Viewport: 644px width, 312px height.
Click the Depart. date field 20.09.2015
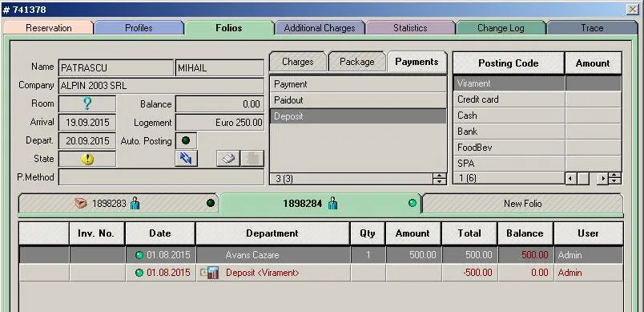(x=87, y=140)
